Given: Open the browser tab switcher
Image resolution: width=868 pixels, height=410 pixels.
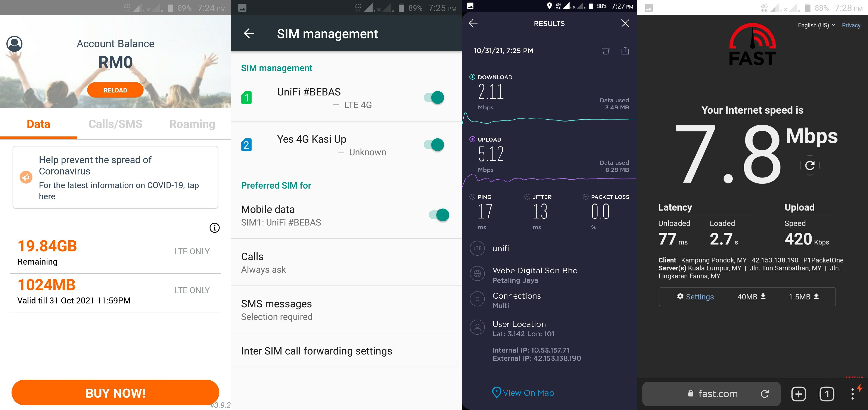Looking at the screenshot, I should (827, 394).
